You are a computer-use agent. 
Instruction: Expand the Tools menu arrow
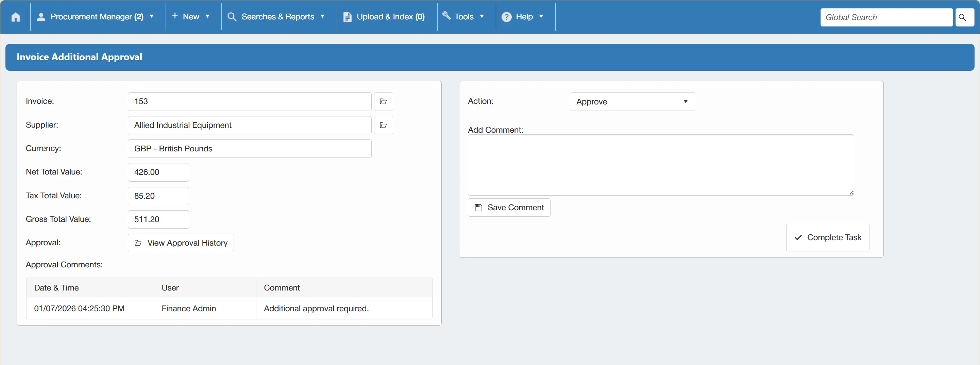[482, 17]
